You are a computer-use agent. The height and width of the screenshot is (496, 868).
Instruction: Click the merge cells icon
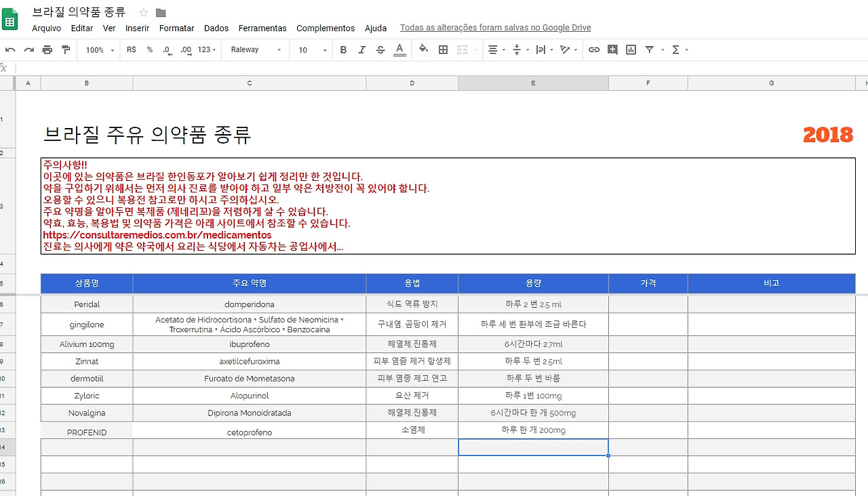[x=462, y=49]
